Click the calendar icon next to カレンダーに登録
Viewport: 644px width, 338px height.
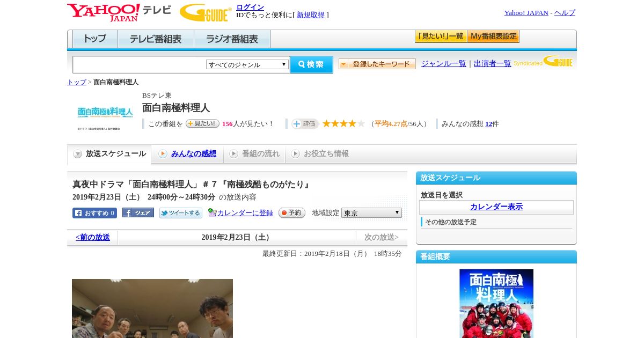tap(212, 212)
